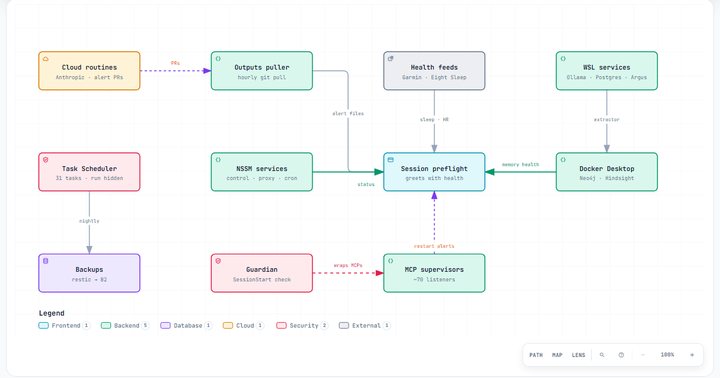The image size is (720, 378).
Task: Select the NSSM services title
Action: (262, 169)
